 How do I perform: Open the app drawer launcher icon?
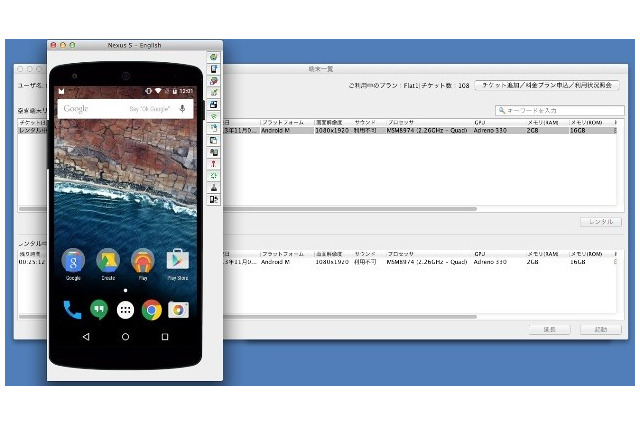125,311
